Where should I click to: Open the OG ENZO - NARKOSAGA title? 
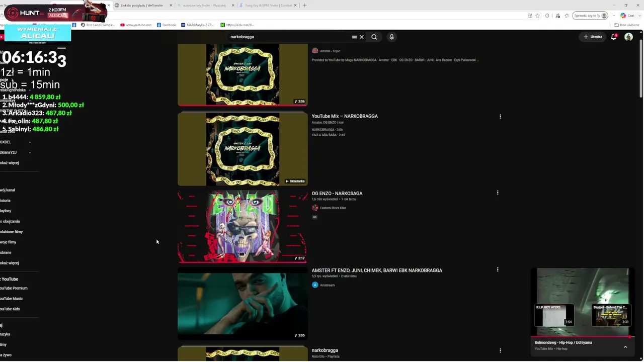[x=337, y=193]
